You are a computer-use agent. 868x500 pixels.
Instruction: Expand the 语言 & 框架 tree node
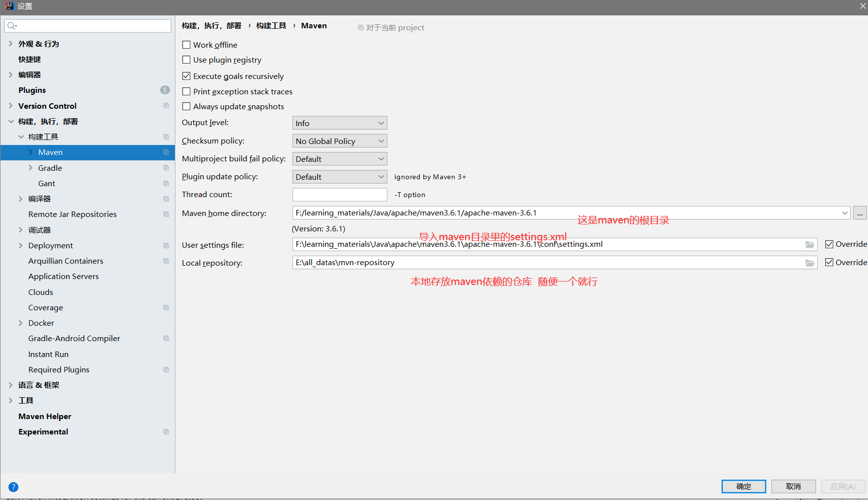tap(10, 385)
